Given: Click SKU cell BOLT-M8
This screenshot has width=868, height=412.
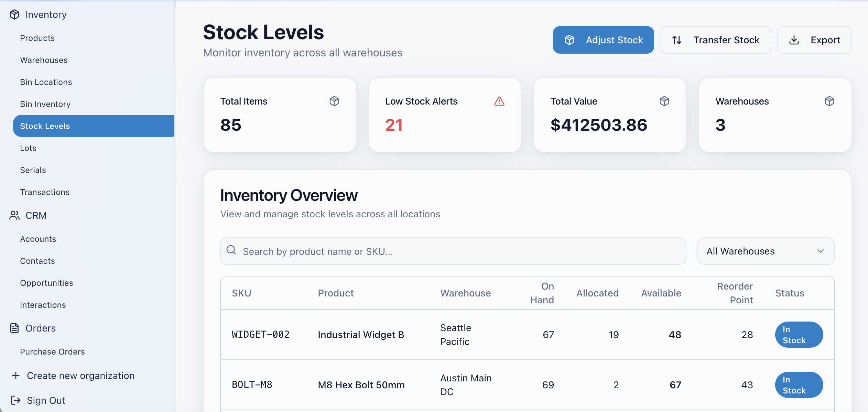Looking at the screenshot, I should click(252, 385).
